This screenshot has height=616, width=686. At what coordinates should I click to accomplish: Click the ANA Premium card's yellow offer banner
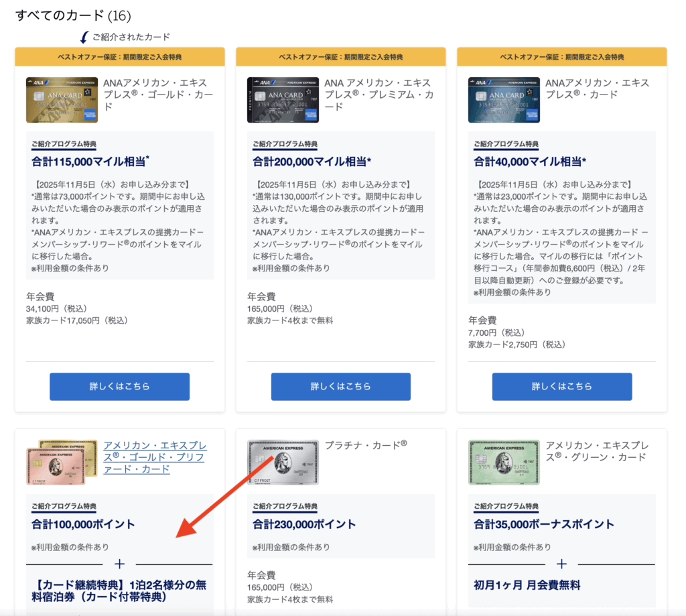click(340, 57)
